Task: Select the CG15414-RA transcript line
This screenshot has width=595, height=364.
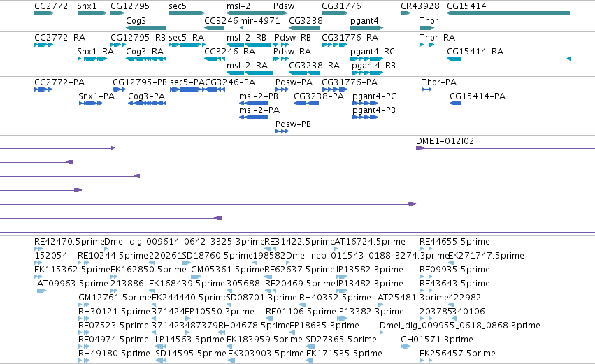Action: pyautogui.click(x=508, y=59)
